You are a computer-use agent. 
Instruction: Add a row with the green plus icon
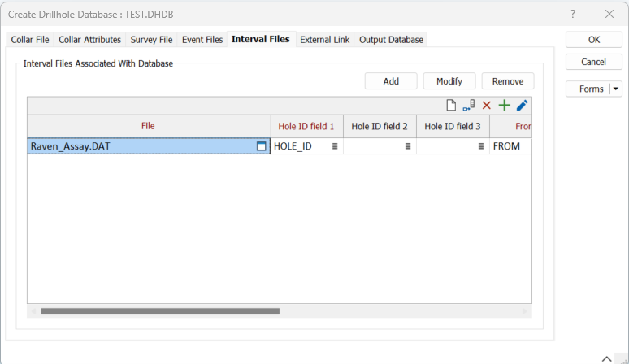pyautogui.click(x=505, y=105)
